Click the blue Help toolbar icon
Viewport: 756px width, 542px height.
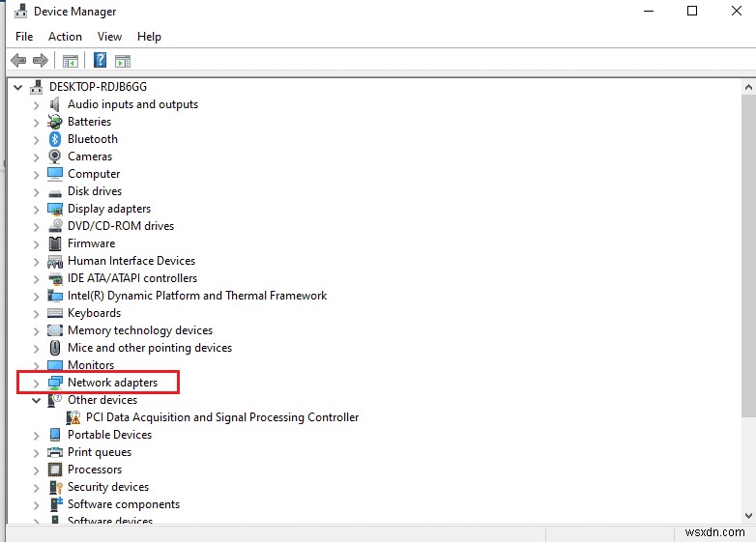[x=100, y=61]
